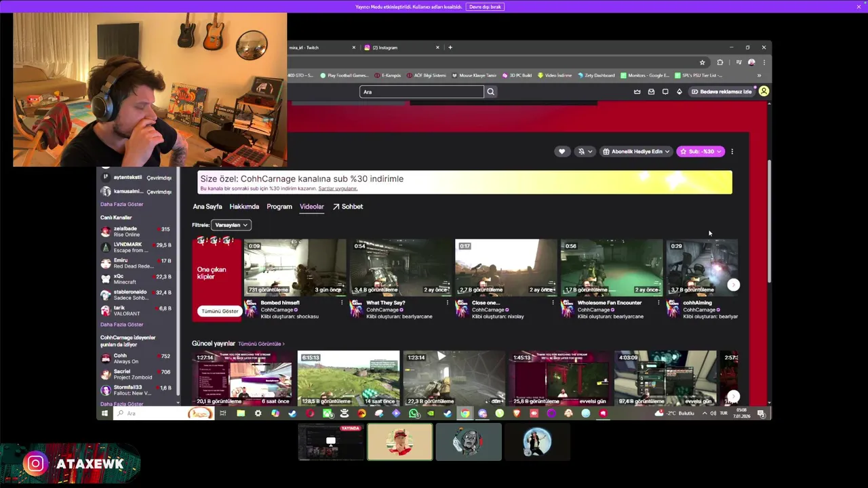868x488 pixels.
Task: Open the whispers chat bubble icon
Action: coord(665,91)
